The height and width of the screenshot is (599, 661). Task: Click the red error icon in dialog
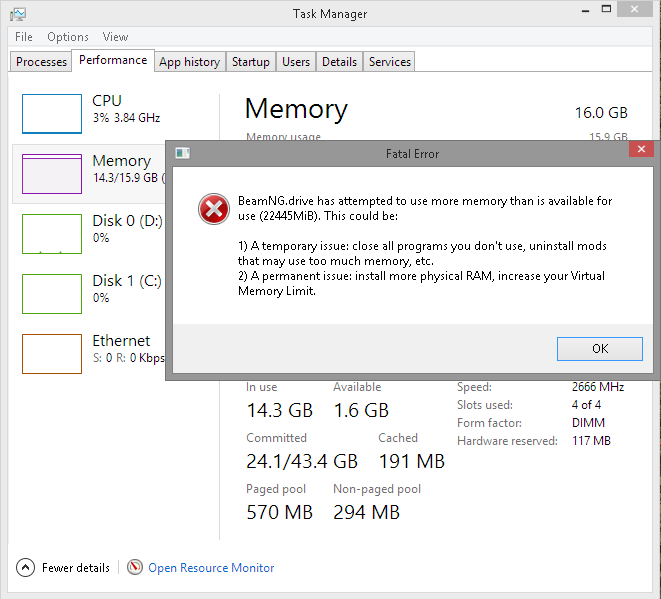pos(214,209)
